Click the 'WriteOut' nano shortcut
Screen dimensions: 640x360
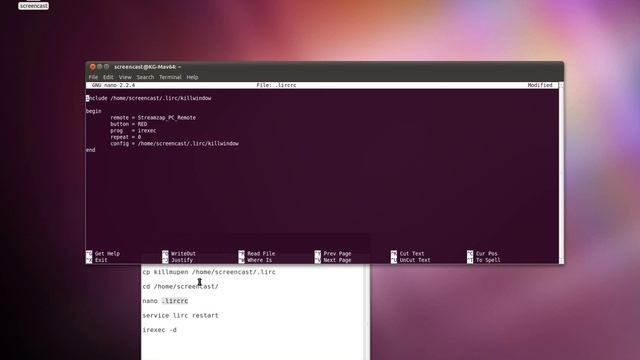pyautogui.click(x=179, y=253)
